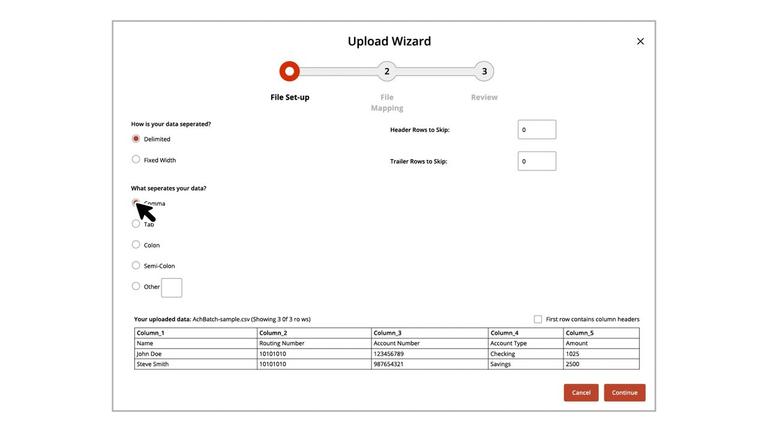Enable First row contains column headers
Viewport: 768px width, 432px height.
(x=538, y=319)
